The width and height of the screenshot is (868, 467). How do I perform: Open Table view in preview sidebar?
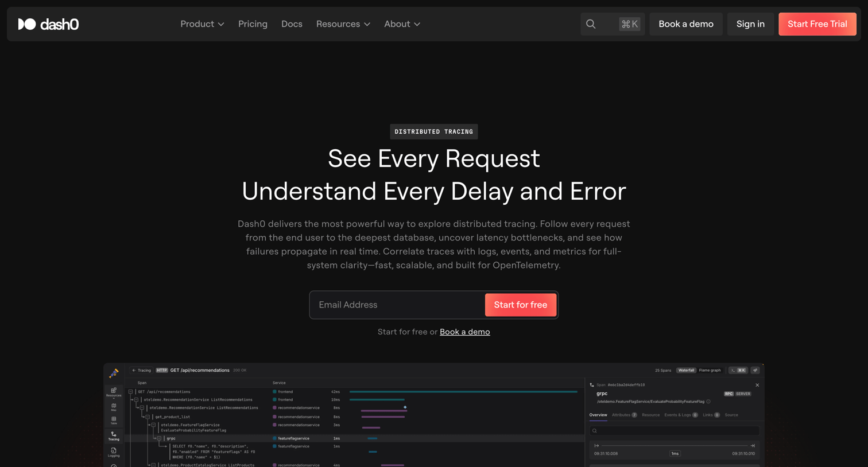(x=114, y=421)
